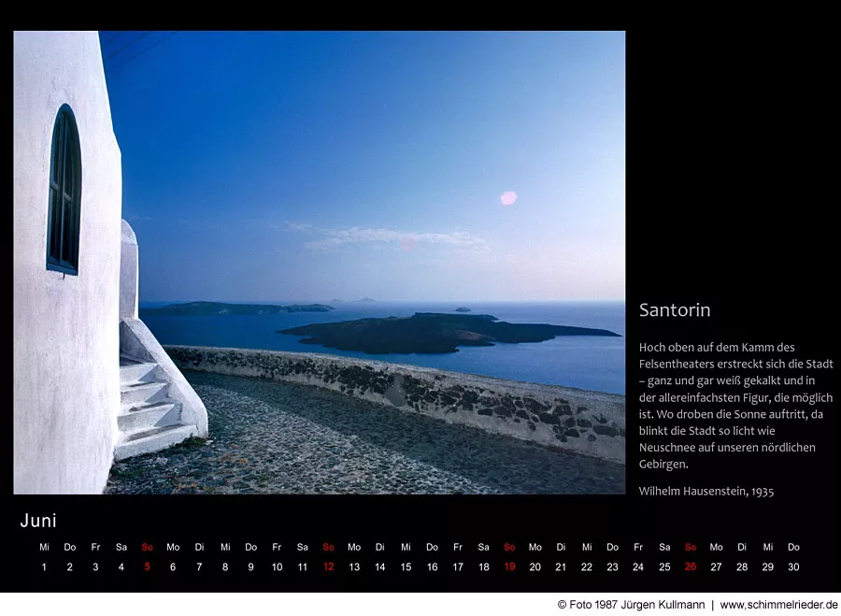The height and width of the screenshot is (616, 841).
Task: Click date 15 in the calendar
Action: pos(406,566)
